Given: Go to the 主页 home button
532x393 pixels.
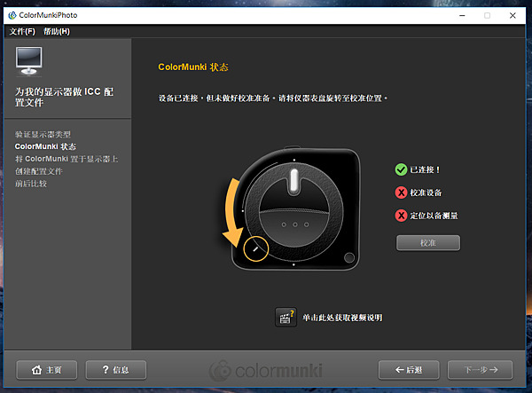Looking at the screenshot, I should (47, 370).
